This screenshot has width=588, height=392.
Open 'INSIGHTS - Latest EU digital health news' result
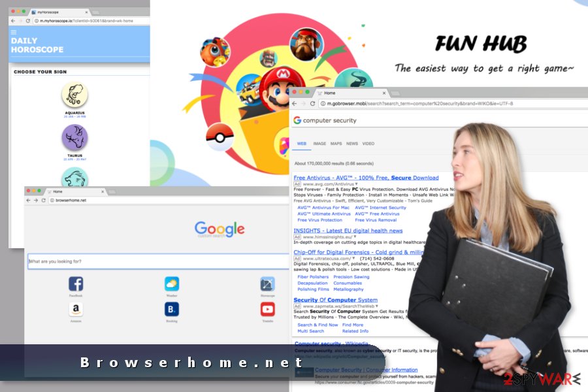pos(348,231)
